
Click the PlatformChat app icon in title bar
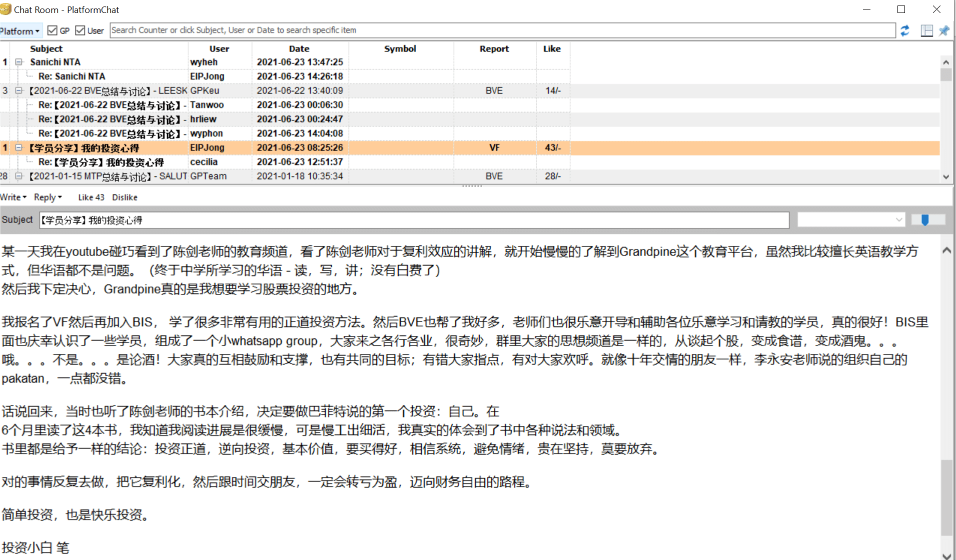[6, 9]
